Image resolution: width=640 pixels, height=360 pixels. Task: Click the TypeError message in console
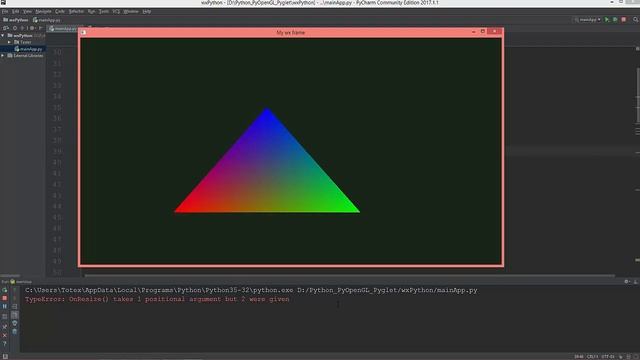click(157, 299)
